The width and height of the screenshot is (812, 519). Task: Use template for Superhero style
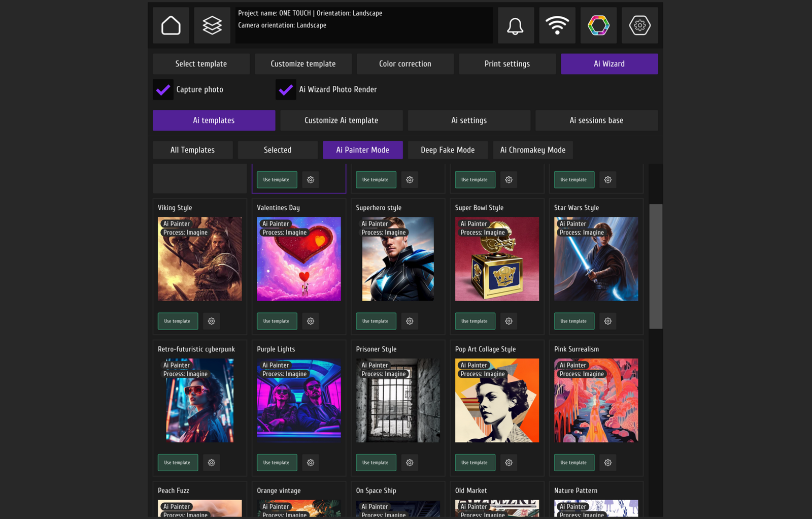pos(376,321)
